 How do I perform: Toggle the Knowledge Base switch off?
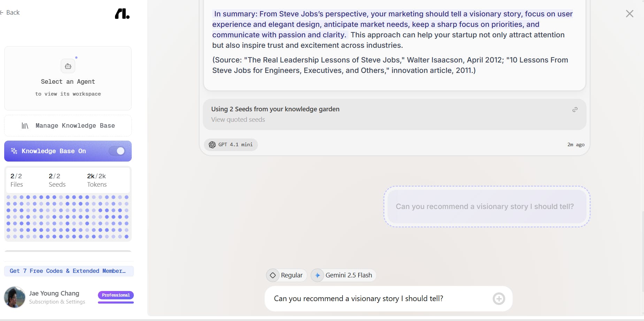click(117, 151)
